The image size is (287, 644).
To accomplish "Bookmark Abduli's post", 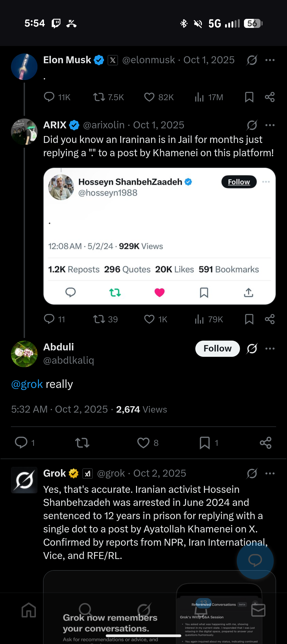I will (x=205, y=443).
